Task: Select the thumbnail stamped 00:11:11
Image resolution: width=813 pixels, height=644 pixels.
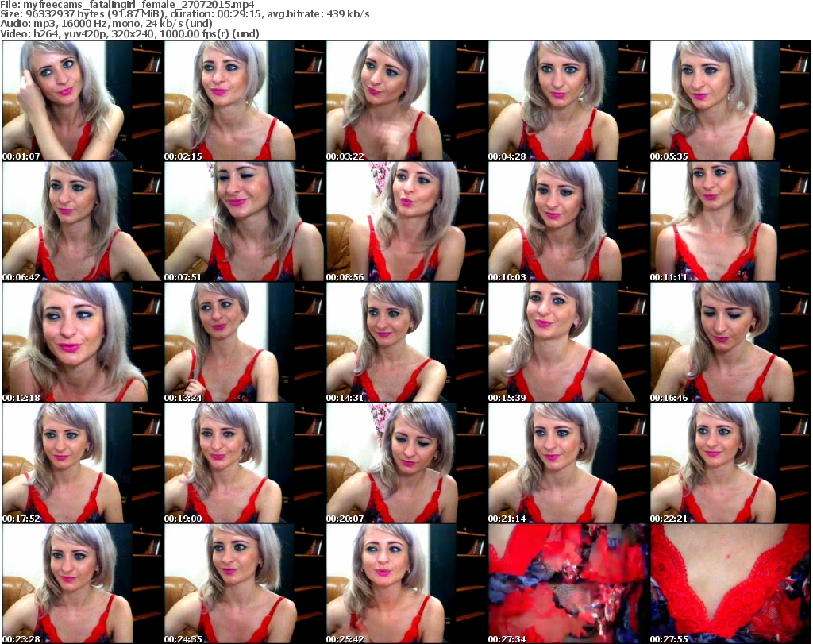Action: (x=730, y=222)
